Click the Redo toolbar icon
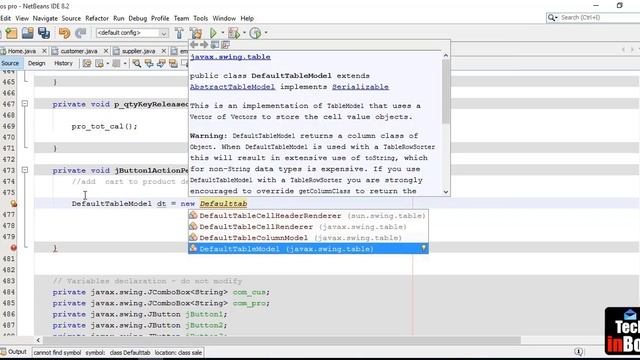The height and width of the screenshot is (360, 640). 81,33
